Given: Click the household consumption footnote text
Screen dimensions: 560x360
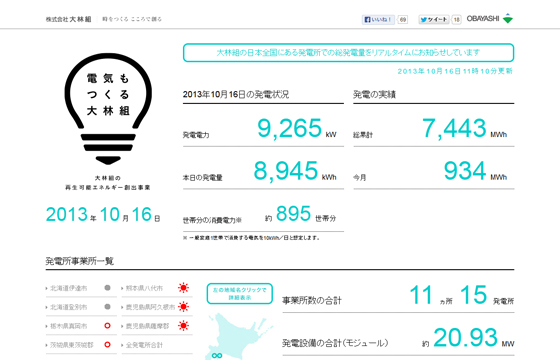Looking at the screenshot, I should tap(252, 238).
